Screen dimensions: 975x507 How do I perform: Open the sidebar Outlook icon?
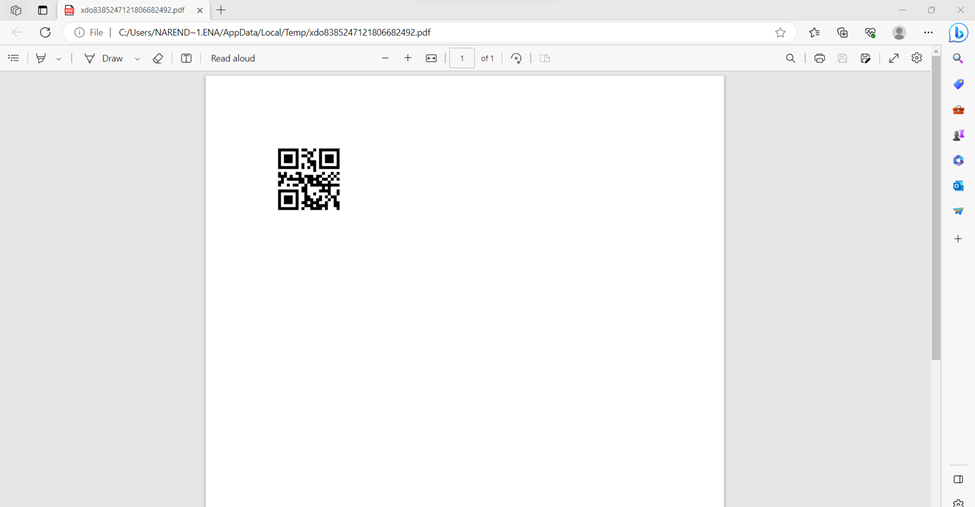point(958,186)
